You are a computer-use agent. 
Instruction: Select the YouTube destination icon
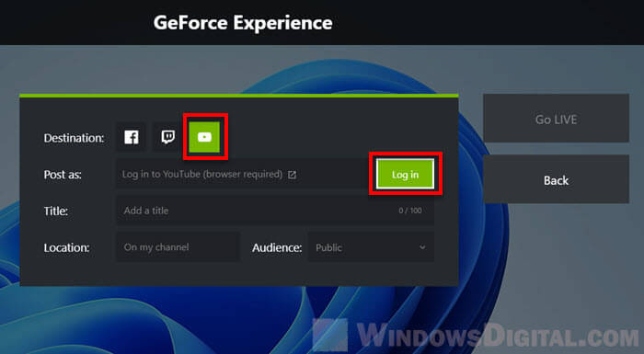click(204, 137)
